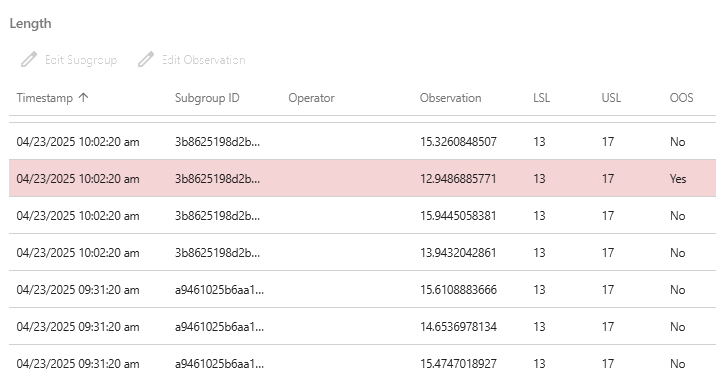Select the row with observation 15.3260848507
The height and width of the screenshot is (380, 716).
click(x=363, y=142)
